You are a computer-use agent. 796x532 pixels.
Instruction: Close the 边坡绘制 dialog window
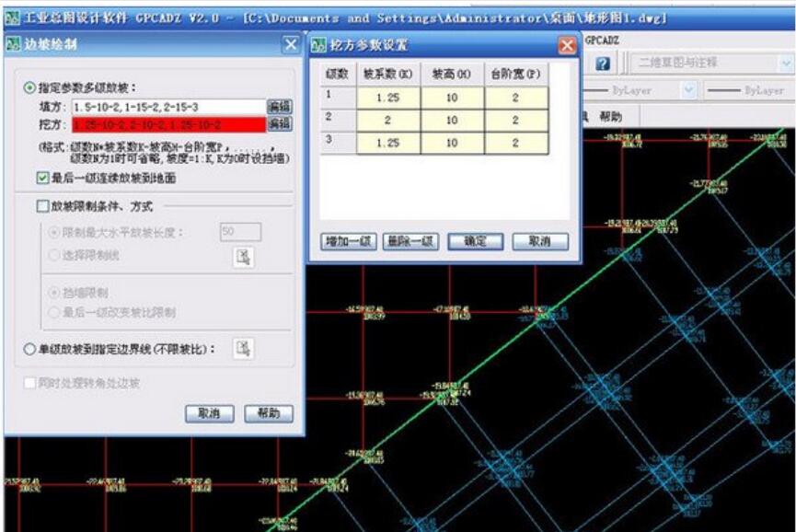[x=291, y=45]
